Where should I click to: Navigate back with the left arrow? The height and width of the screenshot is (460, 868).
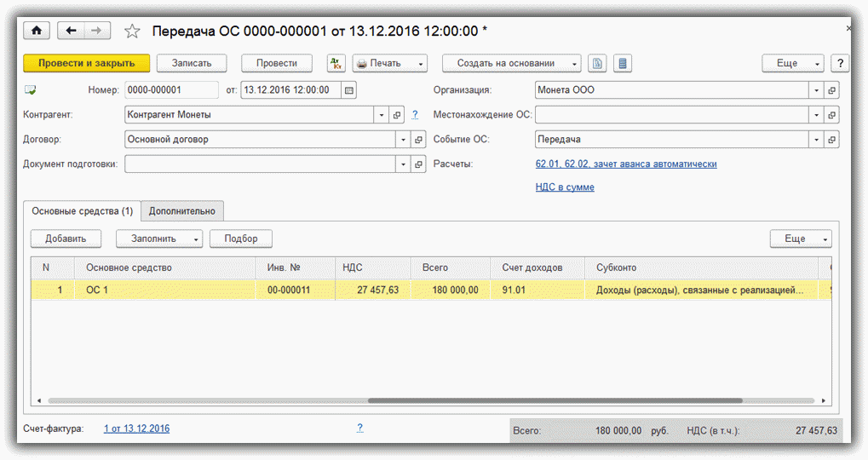point(71,31)
